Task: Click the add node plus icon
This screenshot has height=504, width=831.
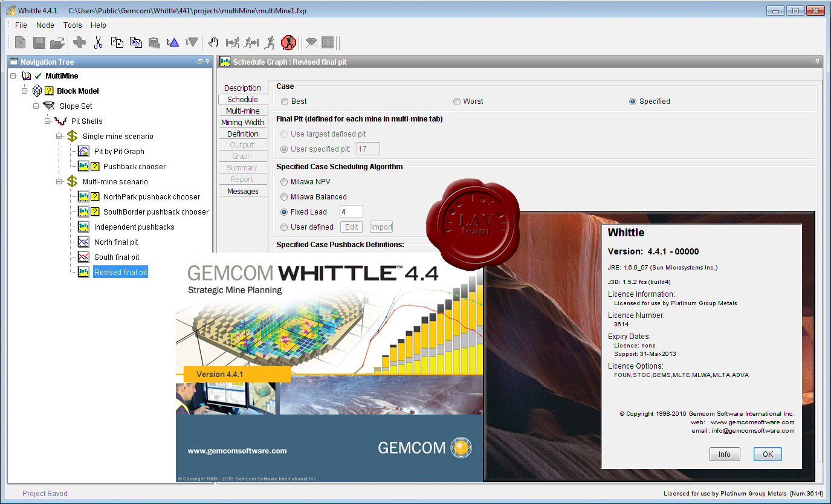Action: click(79, 42)
